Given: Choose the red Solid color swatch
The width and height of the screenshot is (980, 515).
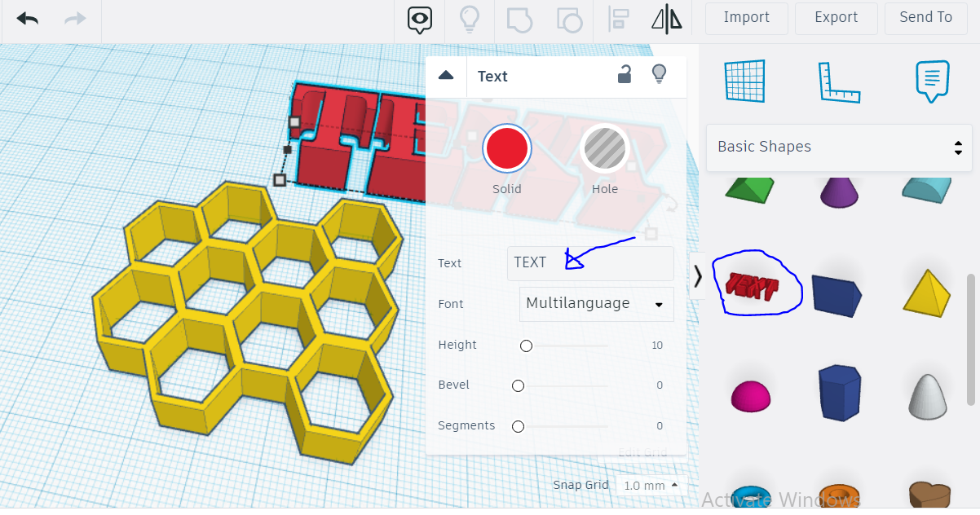Looking at the screenshot, I should click(506, 149).
